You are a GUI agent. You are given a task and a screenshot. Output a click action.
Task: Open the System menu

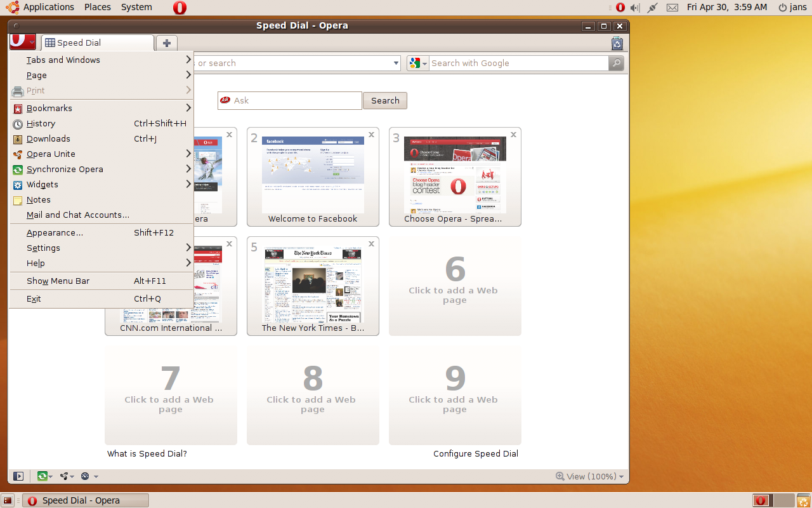click(136, 7)
